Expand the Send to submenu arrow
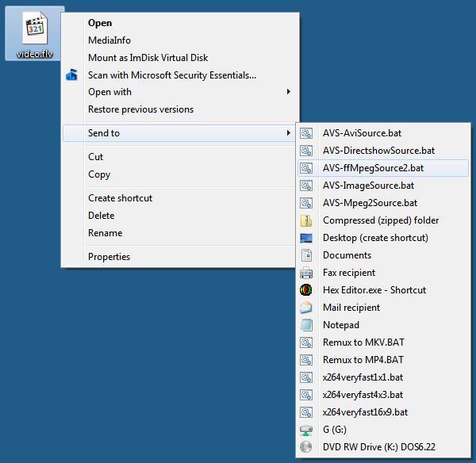This screenshot has width=476, height=463. (x=288, y=133)
